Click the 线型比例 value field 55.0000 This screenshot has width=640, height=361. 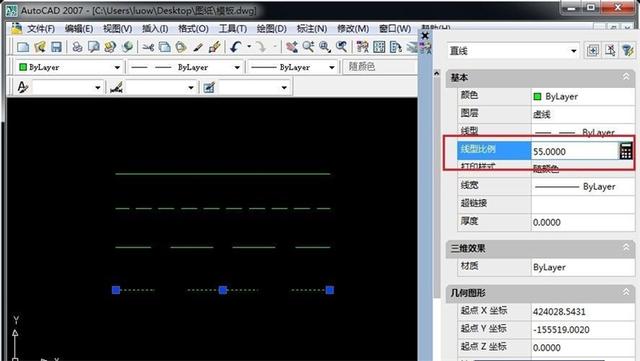point(575,151)
